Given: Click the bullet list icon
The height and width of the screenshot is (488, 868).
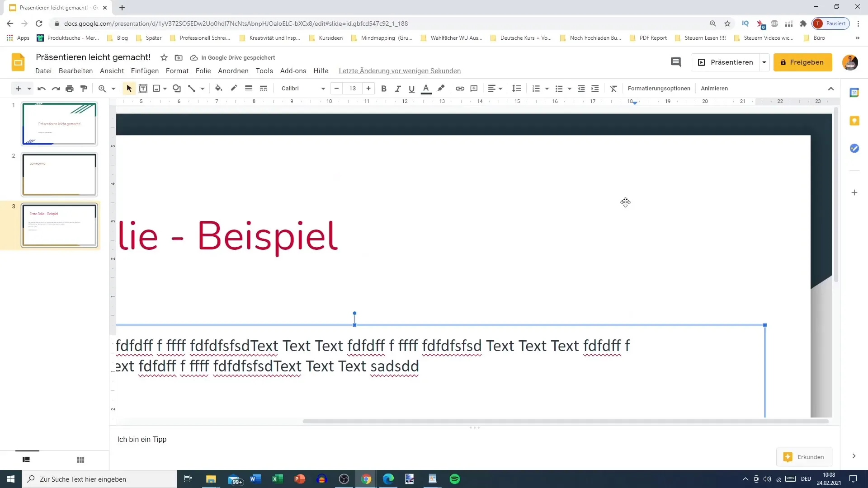Looking at the screenshot, I should tap(560, 88).
